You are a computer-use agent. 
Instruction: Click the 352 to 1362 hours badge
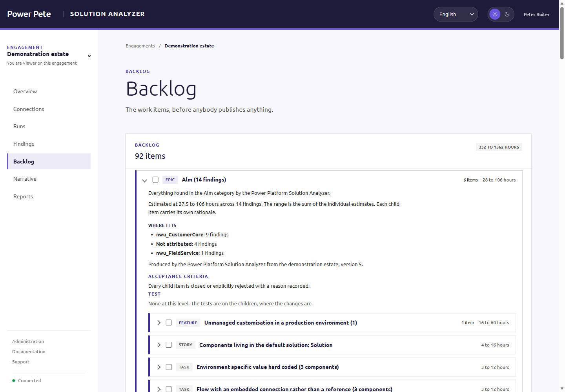click(499, 147)
